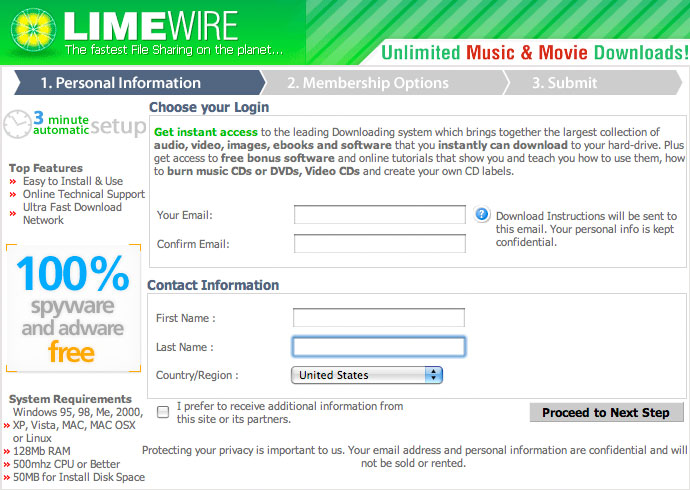The height and width of the screenshot is (490, 690).
Task: Click the Protecting your privacy notice text
Action: [x=414, y=457]
